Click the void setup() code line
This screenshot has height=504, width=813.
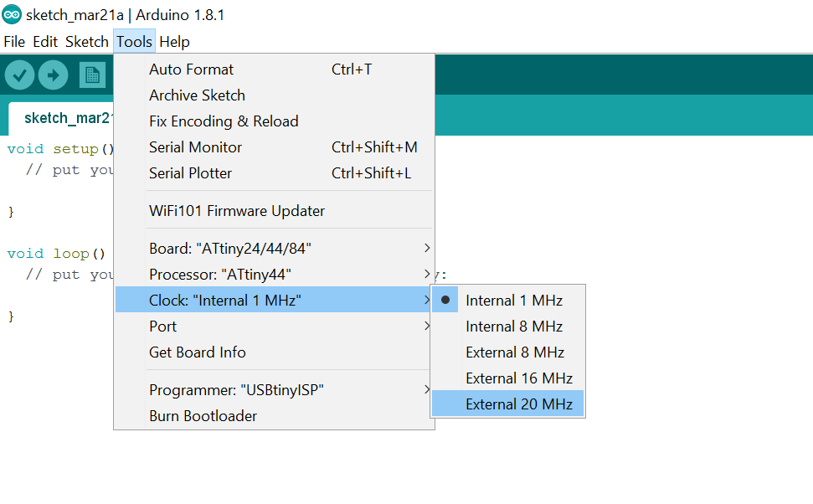60,149
